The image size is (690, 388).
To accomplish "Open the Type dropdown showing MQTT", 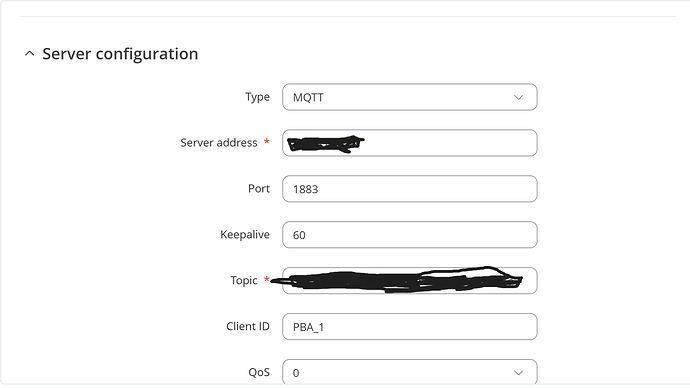I will 410,97.
